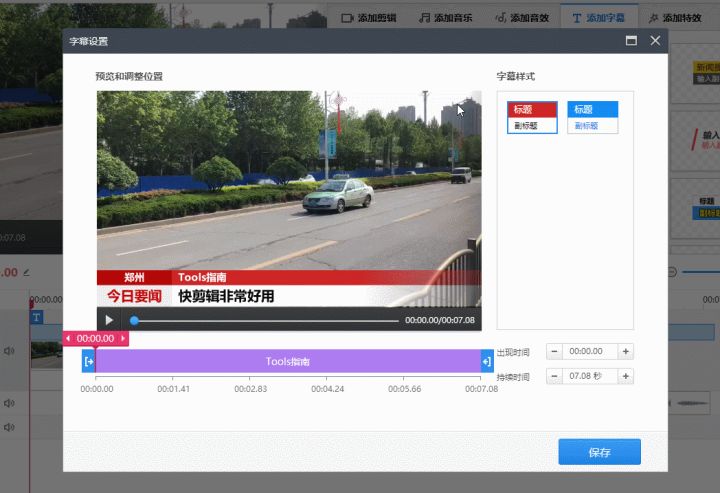Select the red title subtitle style
The width and height of the screenshot is (720, 493).
[x=532, y=118]
